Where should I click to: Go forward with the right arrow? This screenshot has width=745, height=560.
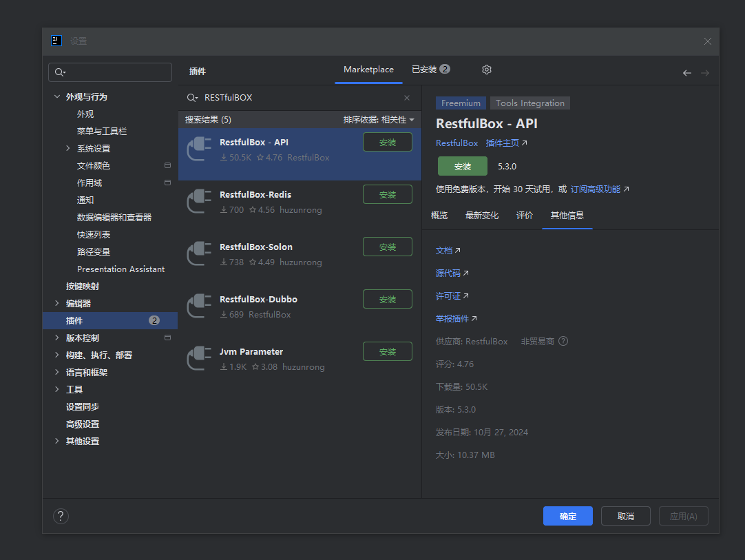pyautogui.click(x=705, y=73)
